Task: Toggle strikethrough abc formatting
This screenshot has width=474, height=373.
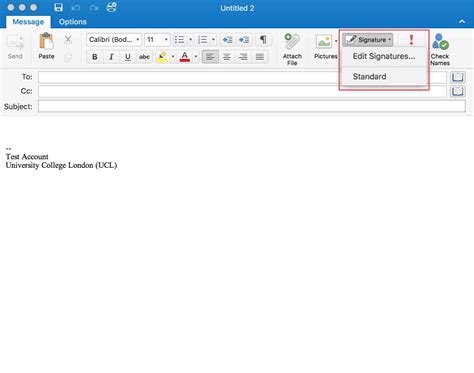Action: (144, 57)
